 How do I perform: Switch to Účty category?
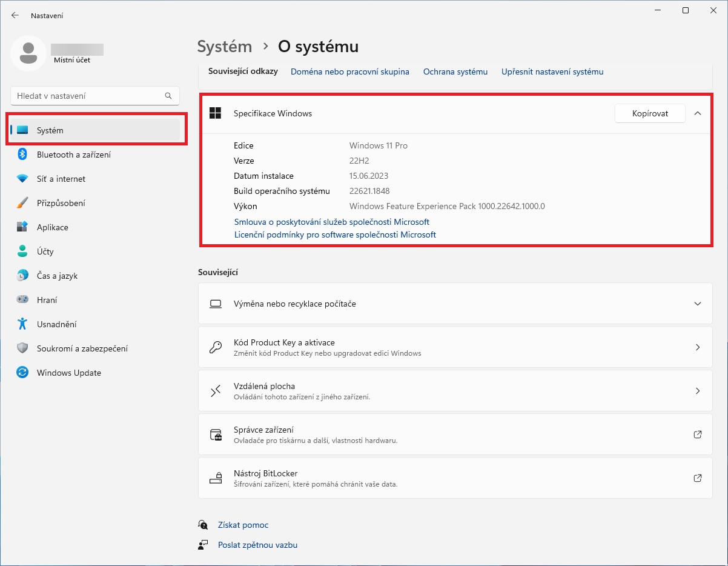point(95,251)
